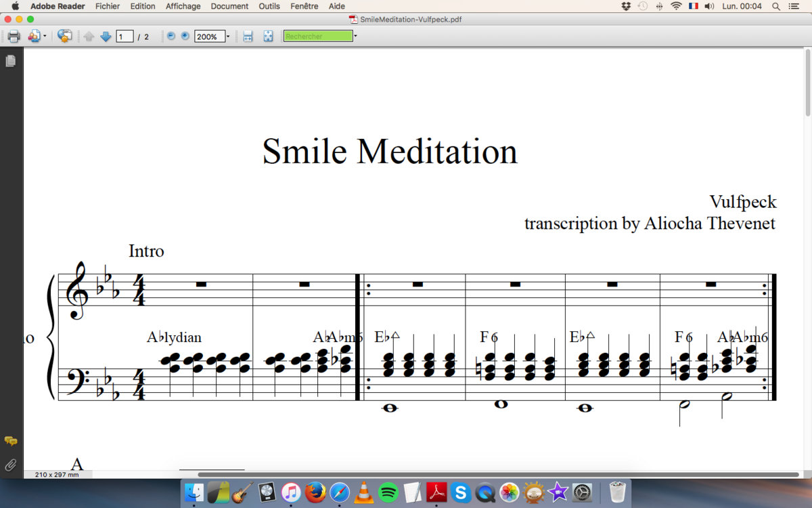
Task: Go to previous page with up arrow
Action: click(x=89, y=37)
